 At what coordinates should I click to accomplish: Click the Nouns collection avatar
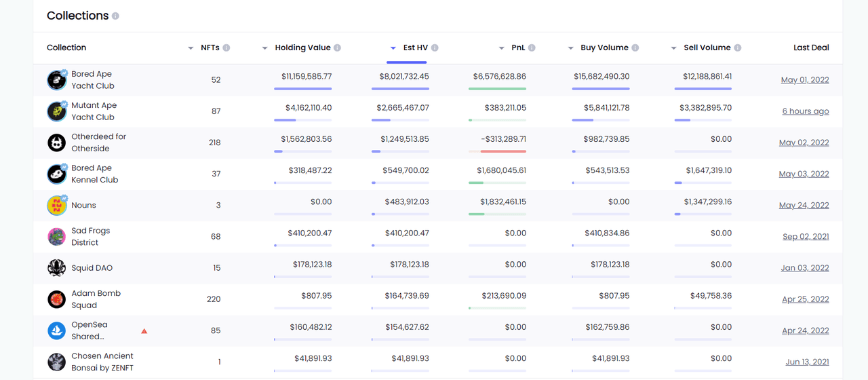57,205
